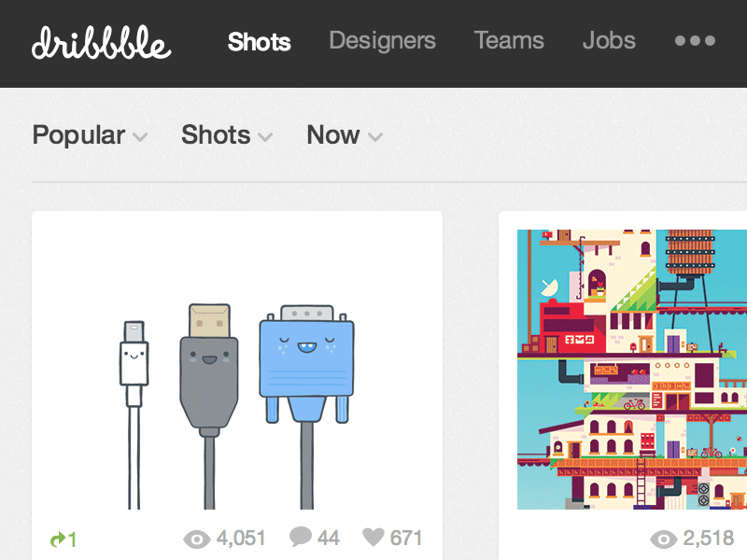Expand the Shots filter dropdown

tap(225, 135)
